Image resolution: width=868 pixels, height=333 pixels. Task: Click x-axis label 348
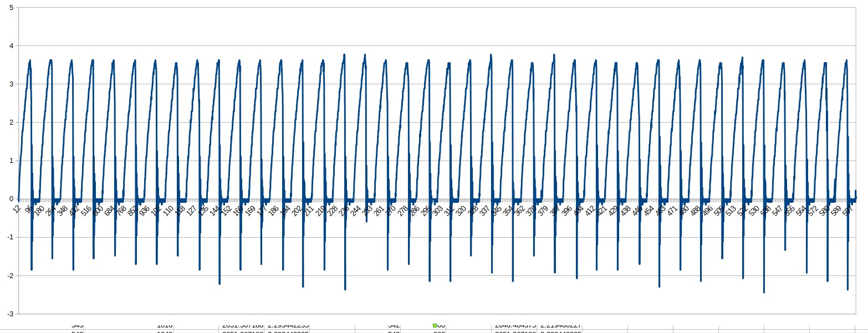pos(63,211)
